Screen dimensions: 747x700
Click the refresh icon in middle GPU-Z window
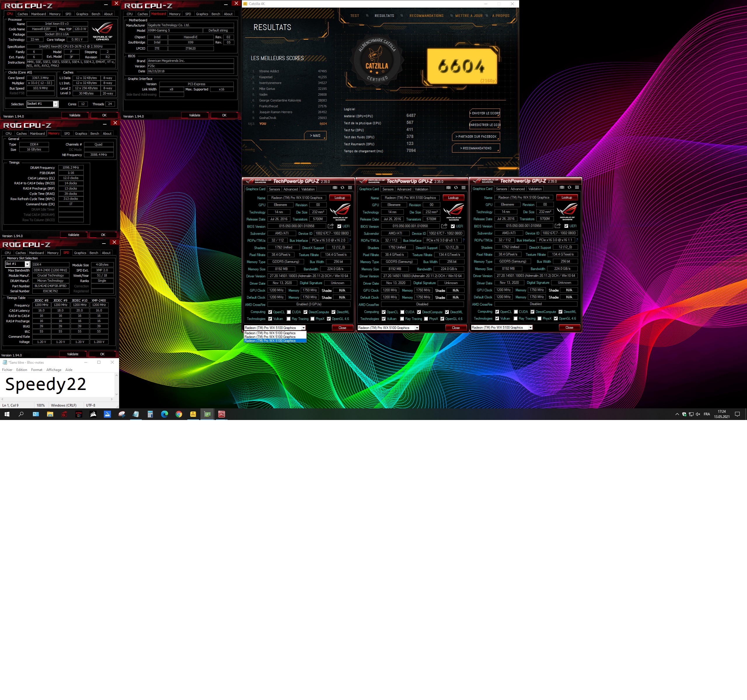pyautogui.click(x=456, y=187)
